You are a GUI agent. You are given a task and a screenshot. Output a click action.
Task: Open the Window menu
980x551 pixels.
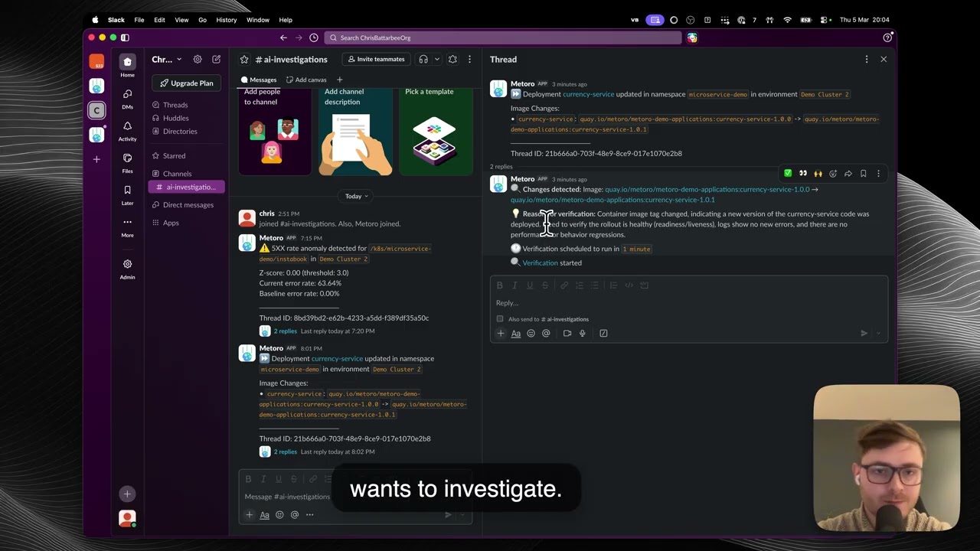[257, 20]
